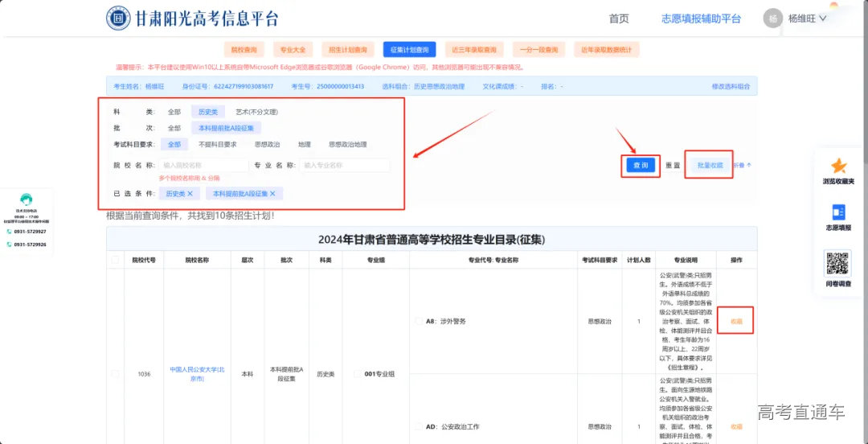Click the customer service headset avatar icon
868x444 pixels.
(x=26, y=200)
